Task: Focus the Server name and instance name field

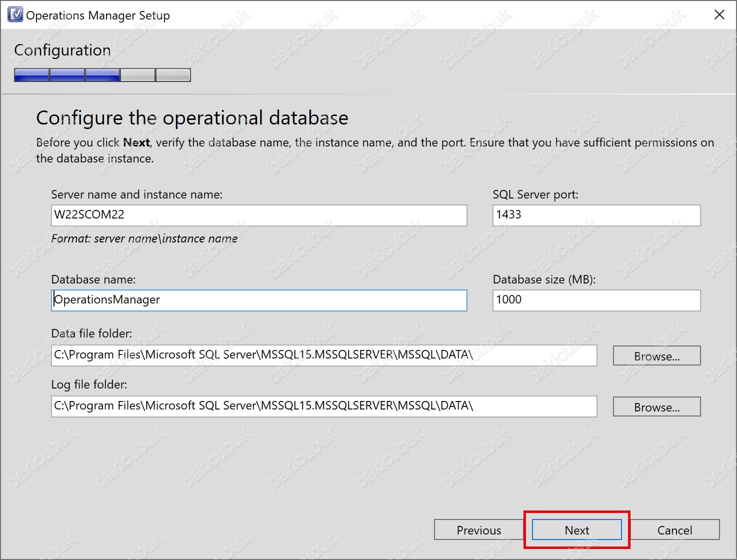Action: [x=259, y=215]
